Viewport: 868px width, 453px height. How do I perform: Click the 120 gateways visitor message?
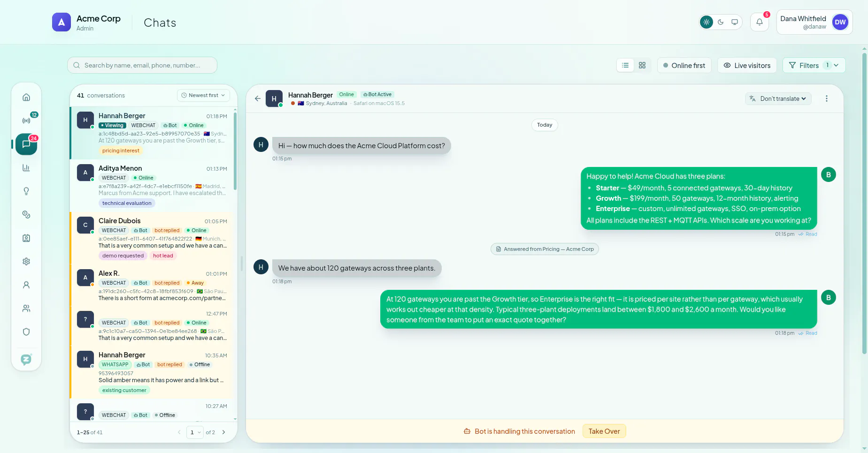click(x=357, y=268)
